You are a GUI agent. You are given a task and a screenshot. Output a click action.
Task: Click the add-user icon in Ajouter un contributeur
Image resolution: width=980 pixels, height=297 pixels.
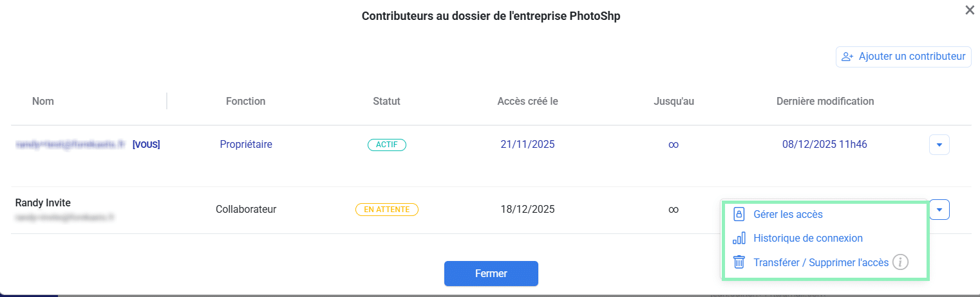pyautogui.click(x=847, y=57)
